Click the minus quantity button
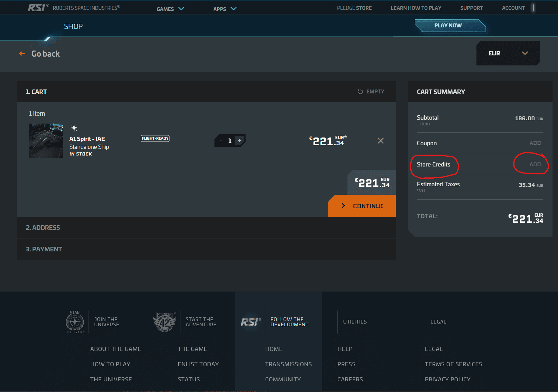 click(x=221, y=141)
